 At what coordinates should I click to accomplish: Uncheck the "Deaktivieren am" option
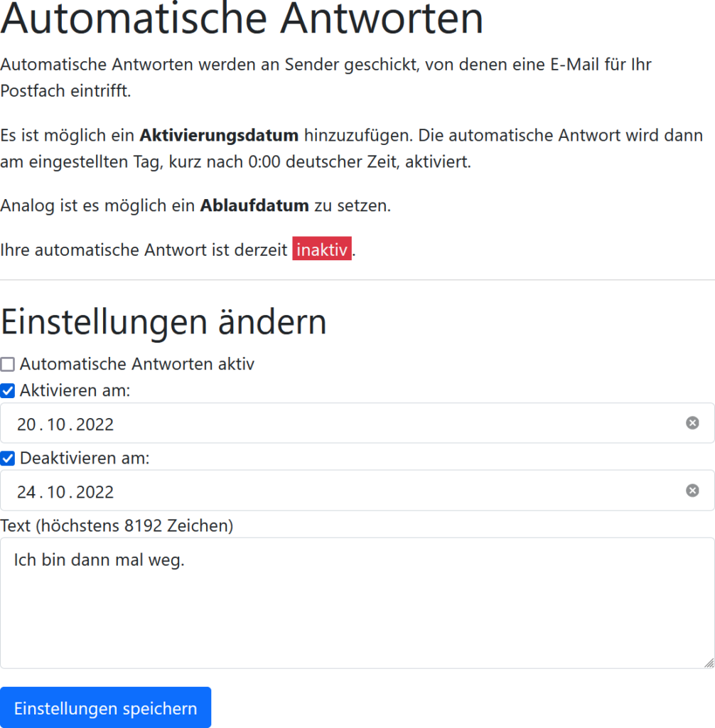[7, 459]
